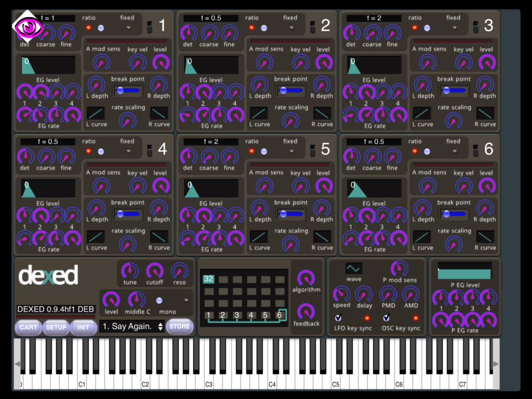Click the middle C knob

[137, 300]
